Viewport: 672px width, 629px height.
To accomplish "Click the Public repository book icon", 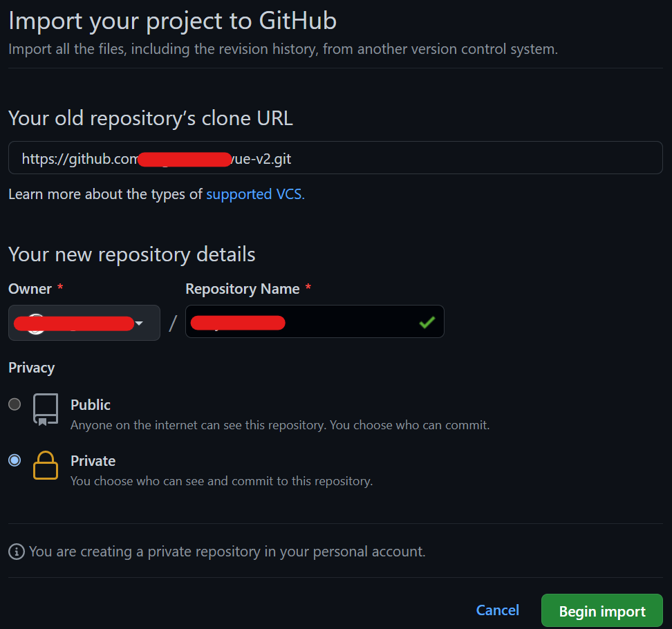I will tap(46, 410).
